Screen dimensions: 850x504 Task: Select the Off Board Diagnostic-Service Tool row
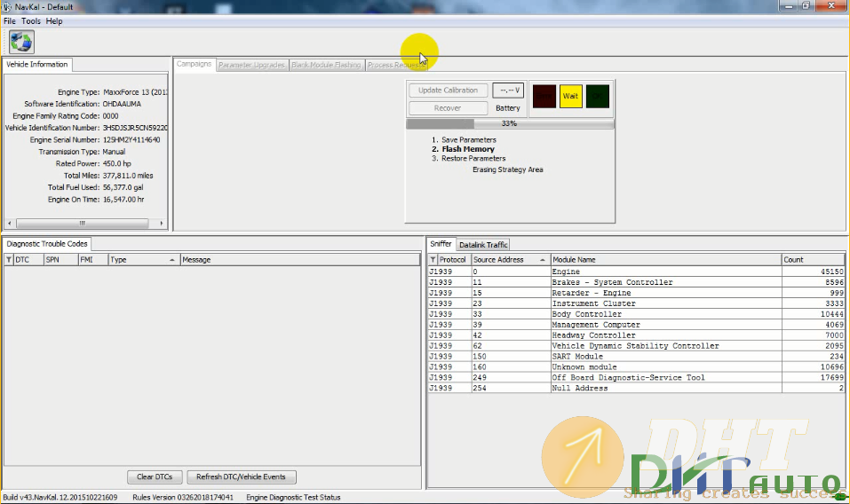pos(637,377)
